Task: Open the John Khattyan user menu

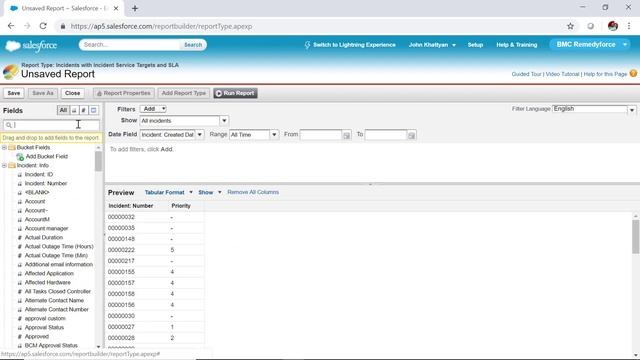Action: [432, 45]
